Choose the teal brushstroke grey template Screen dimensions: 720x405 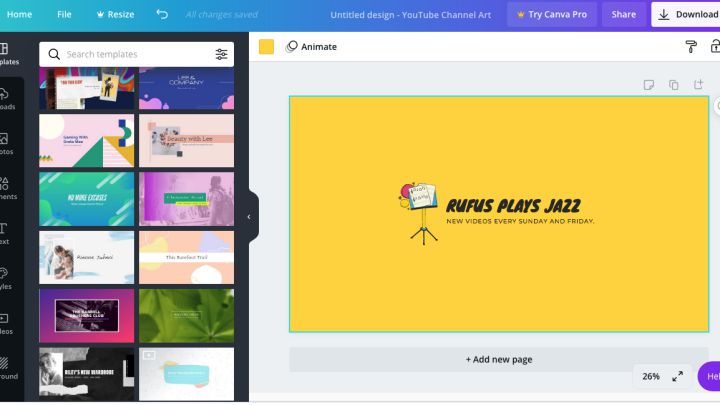pyautogui.click(x=186, y=374)
